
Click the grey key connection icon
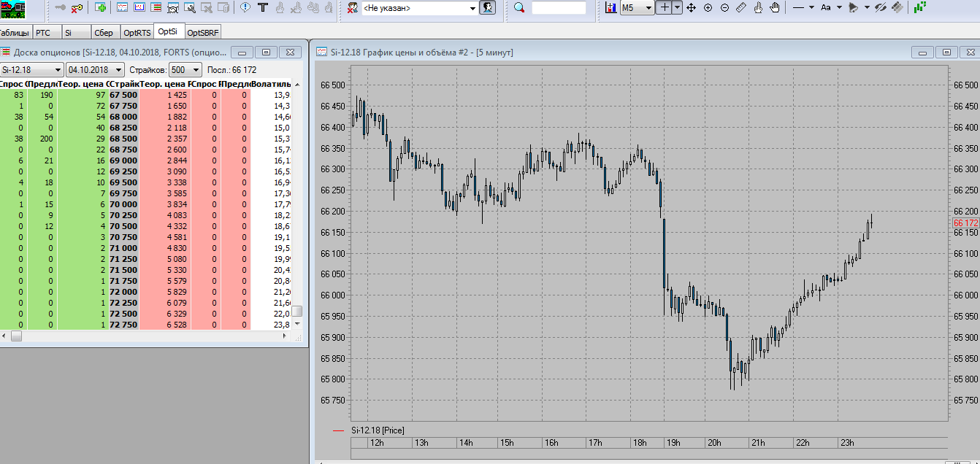tap(59, 7)
